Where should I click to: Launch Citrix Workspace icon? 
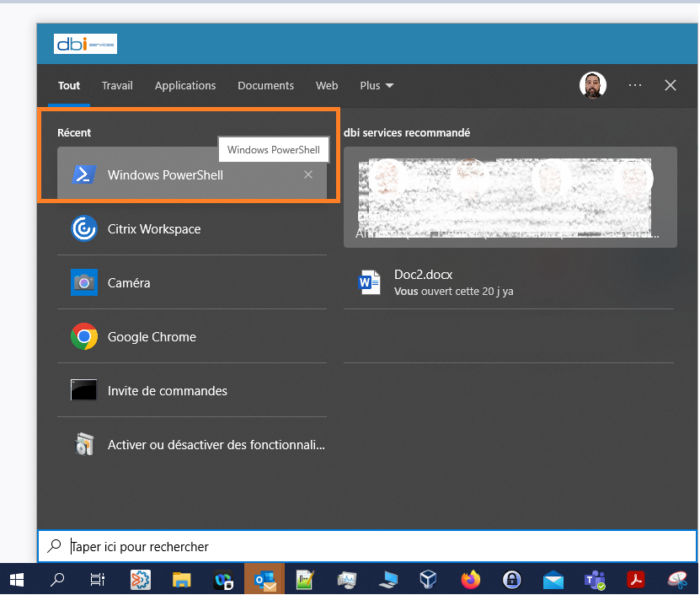coord(84,228)
